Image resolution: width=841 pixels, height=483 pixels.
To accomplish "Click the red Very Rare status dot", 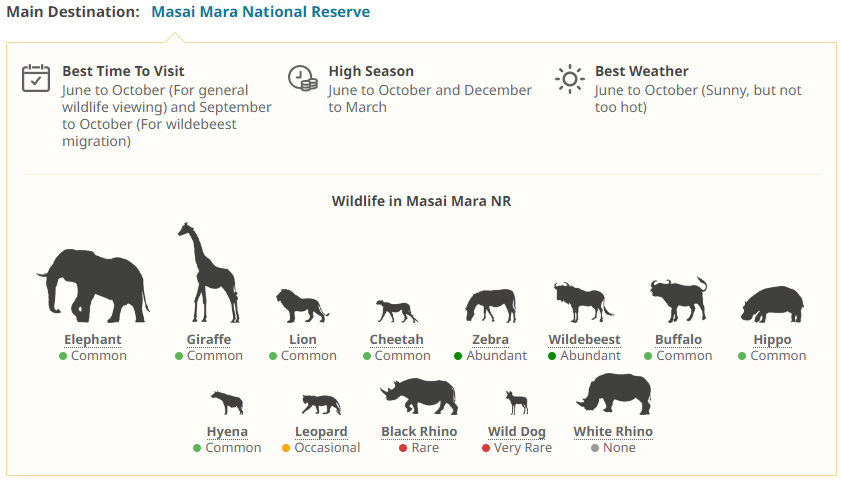I will [486, 448].
